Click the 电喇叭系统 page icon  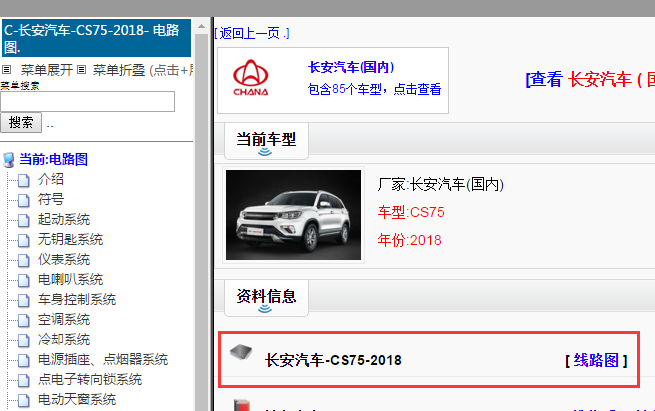click(x=24, y=281)
